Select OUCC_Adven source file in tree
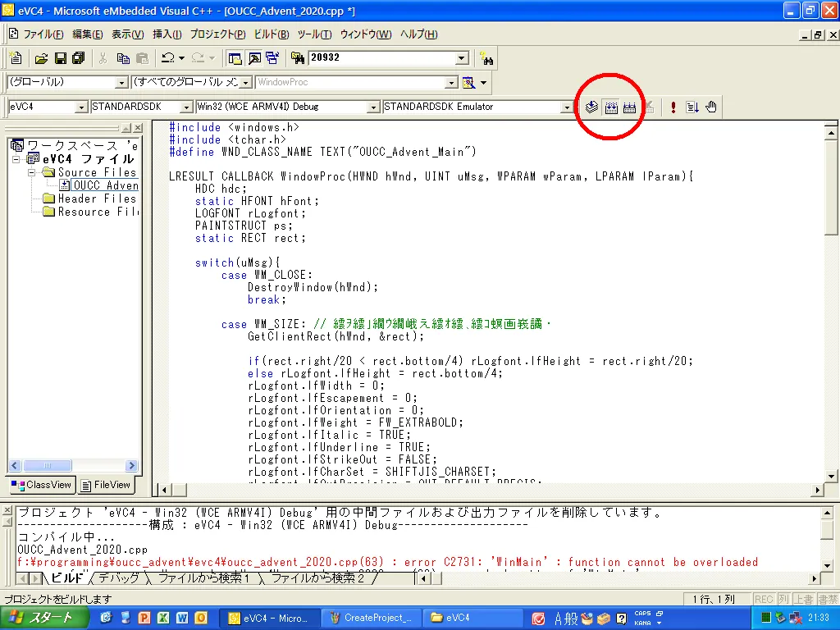840x630 pixels. (x=106, y=185)
